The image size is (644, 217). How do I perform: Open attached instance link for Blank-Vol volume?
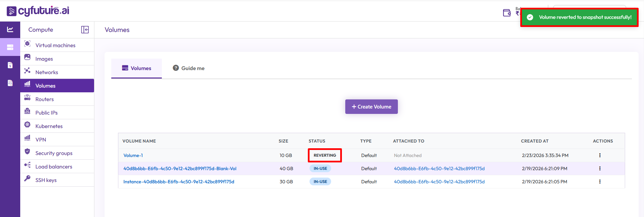[x=439, y=168]
